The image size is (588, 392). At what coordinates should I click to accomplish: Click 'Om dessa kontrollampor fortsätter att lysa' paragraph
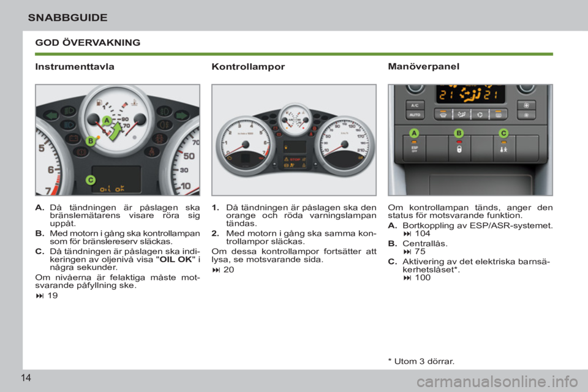pos(293,255)
